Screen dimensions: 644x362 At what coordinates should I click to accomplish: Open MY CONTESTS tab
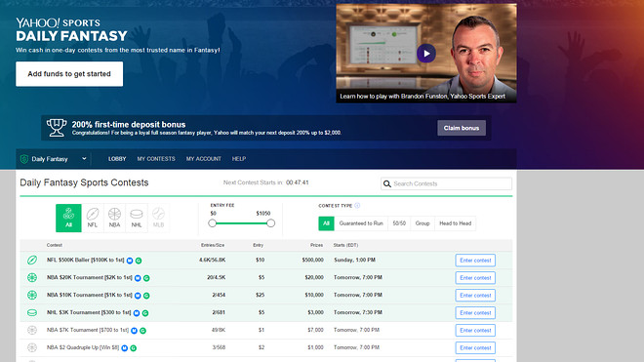(x=156, y=159)
